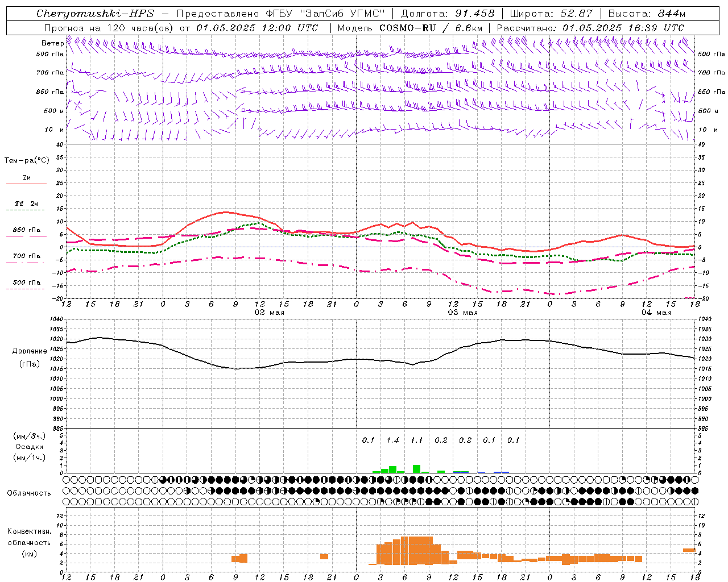Click the model label "Модель COSMO-RU / 6.6км"
Screen dimensions: 728x582
coord(410,28)
